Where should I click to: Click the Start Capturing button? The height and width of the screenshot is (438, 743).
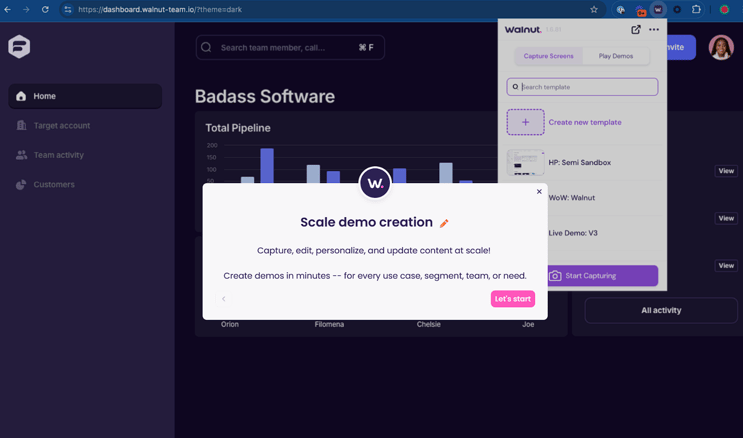(x=603, y=276)
